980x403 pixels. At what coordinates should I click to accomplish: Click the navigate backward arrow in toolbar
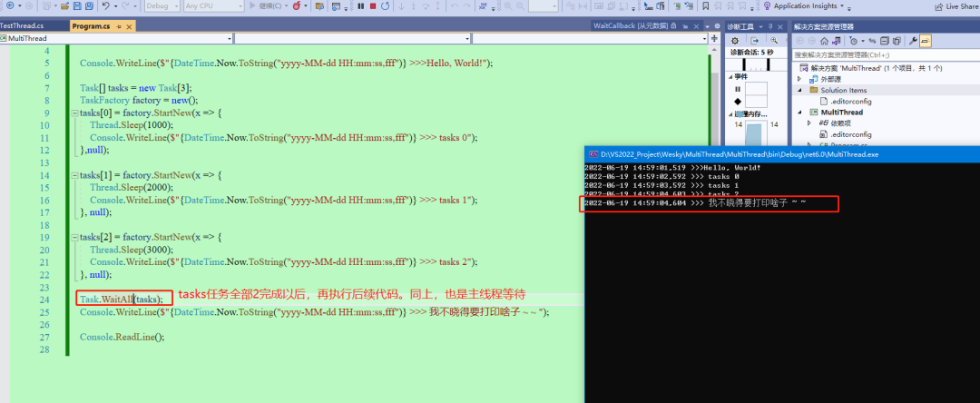coord(10,5)
